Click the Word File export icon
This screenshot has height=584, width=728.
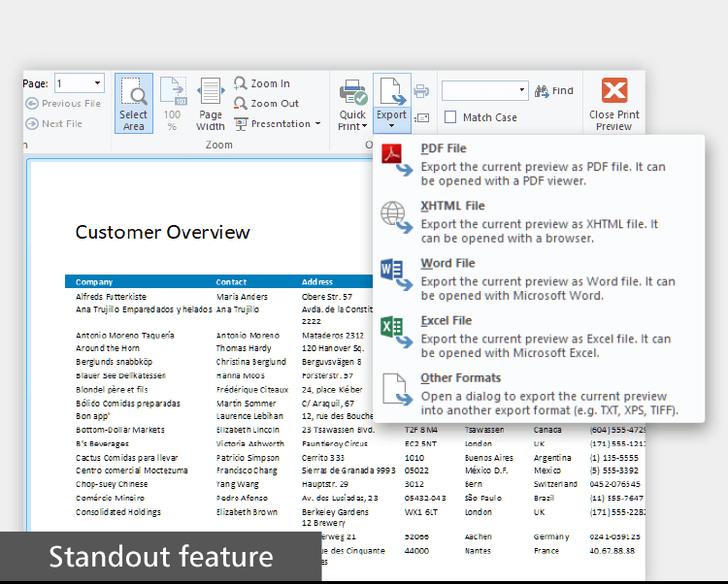click(x=396, y=275)
